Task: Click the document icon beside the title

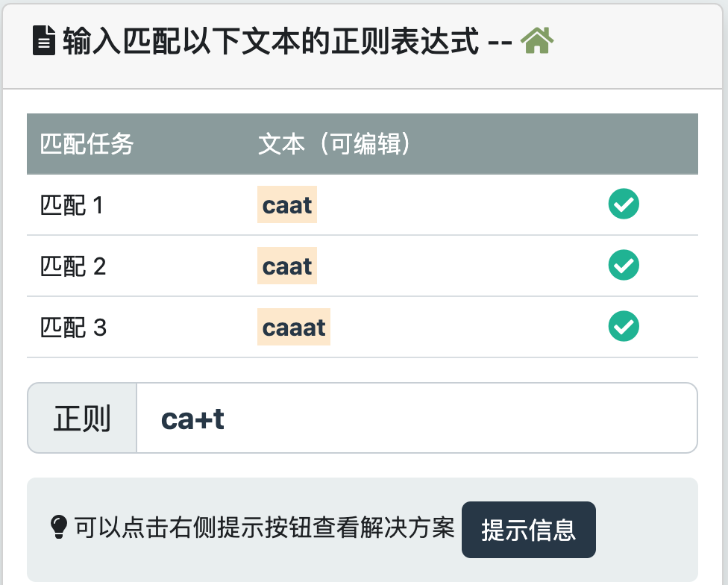Action: [x=45, y=41]
